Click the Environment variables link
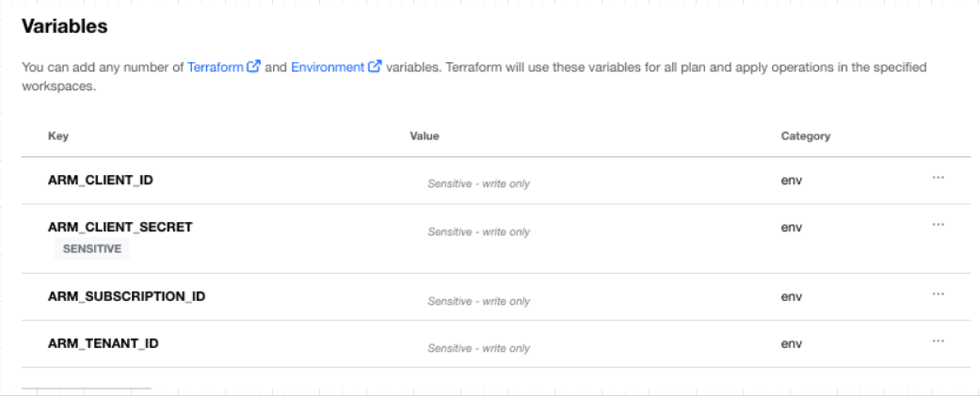This screenshot has width=980, height=396. 327,68
